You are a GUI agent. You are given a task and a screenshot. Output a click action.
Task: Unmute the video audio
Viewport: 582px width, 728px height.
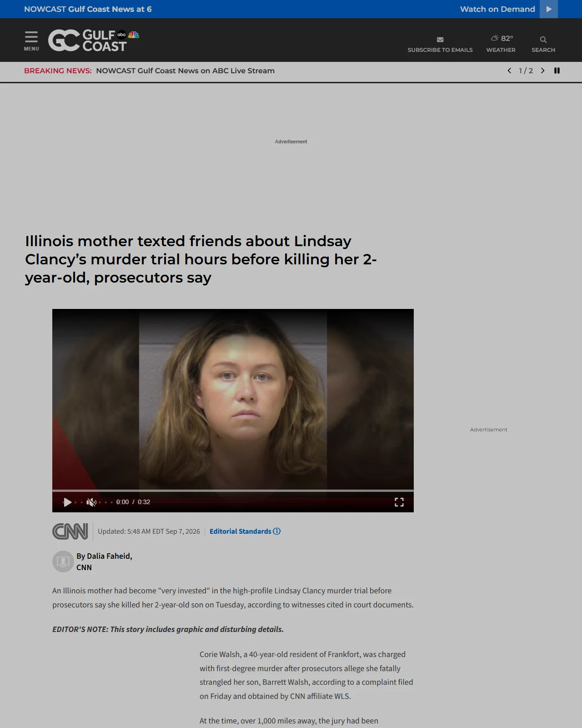[x=91, y=502]
